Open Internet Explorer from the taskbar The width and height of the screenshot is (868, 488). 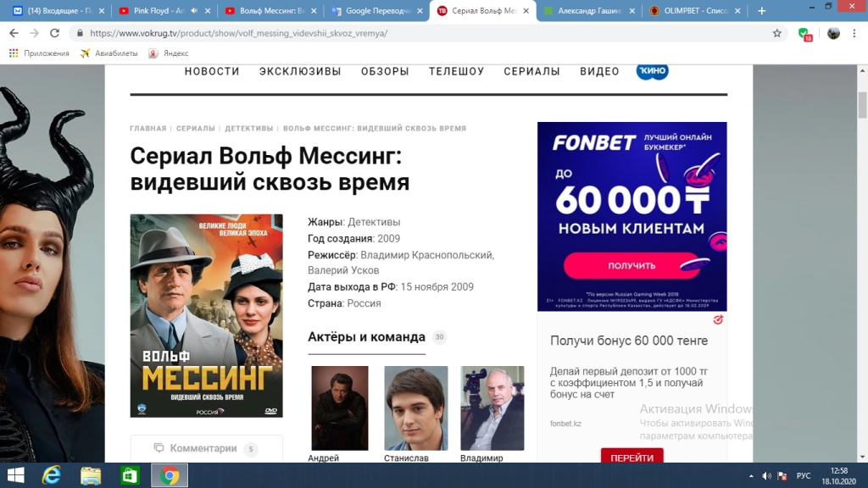tap(52, 475)
